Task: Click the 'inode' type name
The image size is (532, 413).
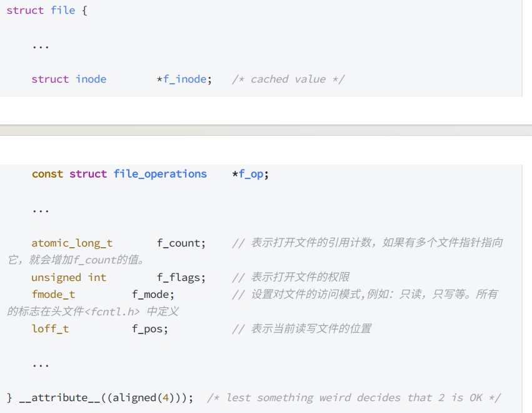Action: click(91, 79)
